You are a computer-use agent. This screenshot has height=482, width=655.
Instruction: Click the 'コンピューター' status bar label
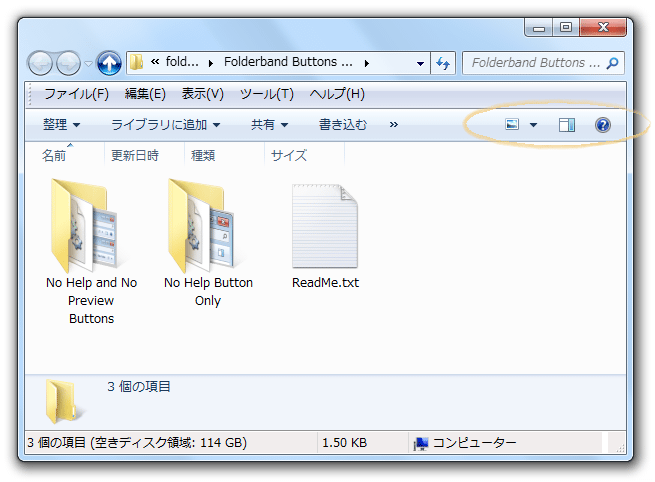click(x=475, y=442)
